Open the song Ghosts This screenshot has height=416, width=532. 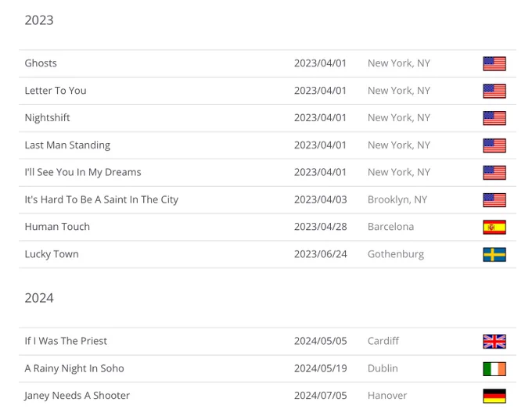[x=41, y=63]
